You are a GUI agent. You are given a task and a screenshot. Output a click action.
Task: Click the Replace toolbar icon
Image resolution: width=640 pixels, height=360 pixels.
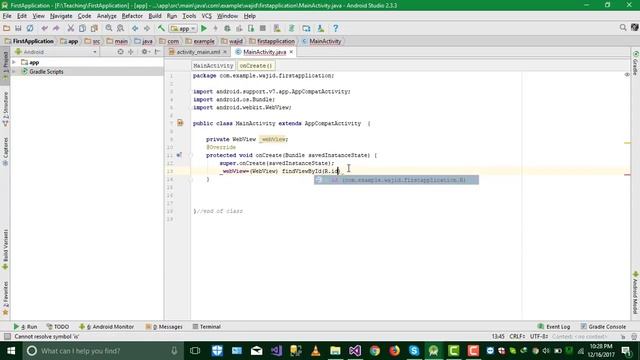tap(120, 28)
